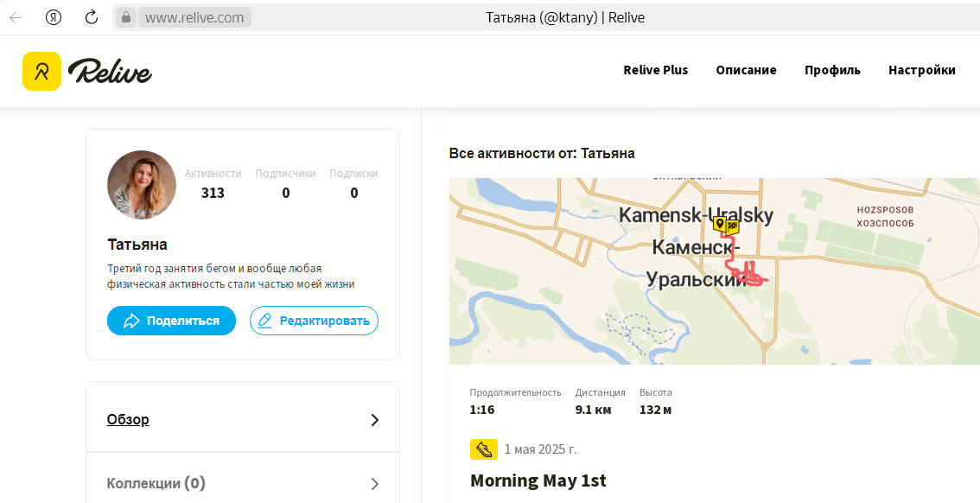Open Коллекции (0) in the sidebar
The image size is (980, 503).
pyautogui.click(x=156, y=483)
